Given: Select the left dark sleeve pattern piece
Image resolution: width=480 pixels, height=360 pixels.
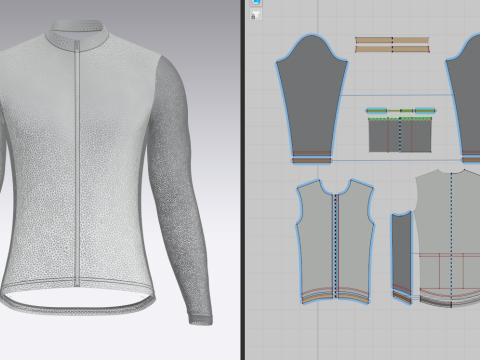Looking at the screenshot, I should click(x=312, y=97).
